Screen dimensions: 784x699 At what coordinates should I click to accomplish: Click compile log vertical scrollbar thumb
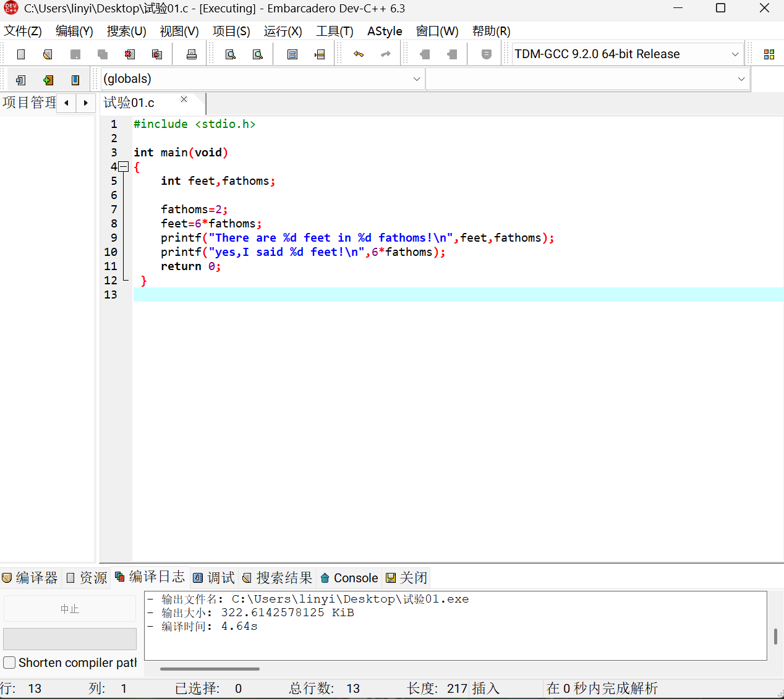tap(775, 637)
